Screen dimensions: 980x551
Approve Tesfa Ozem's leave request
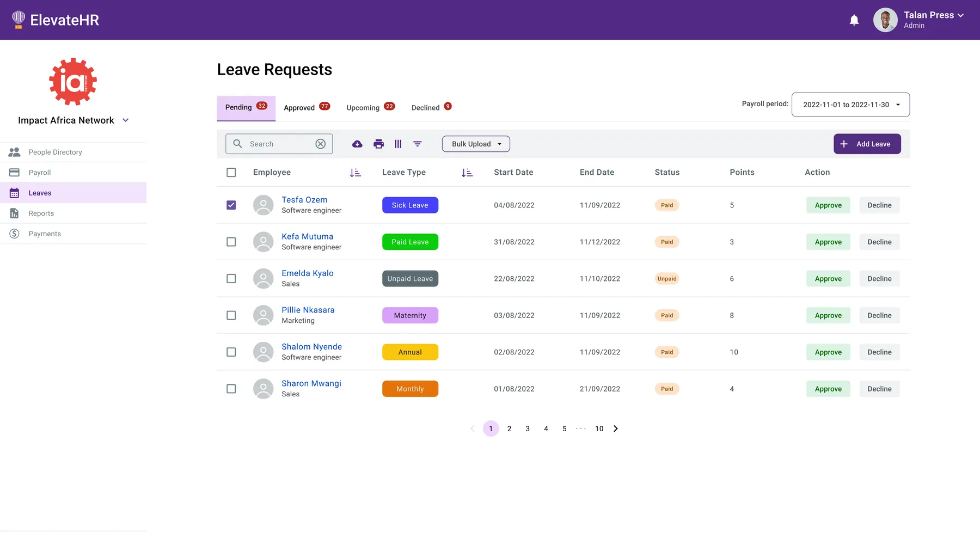coord(828,205)
